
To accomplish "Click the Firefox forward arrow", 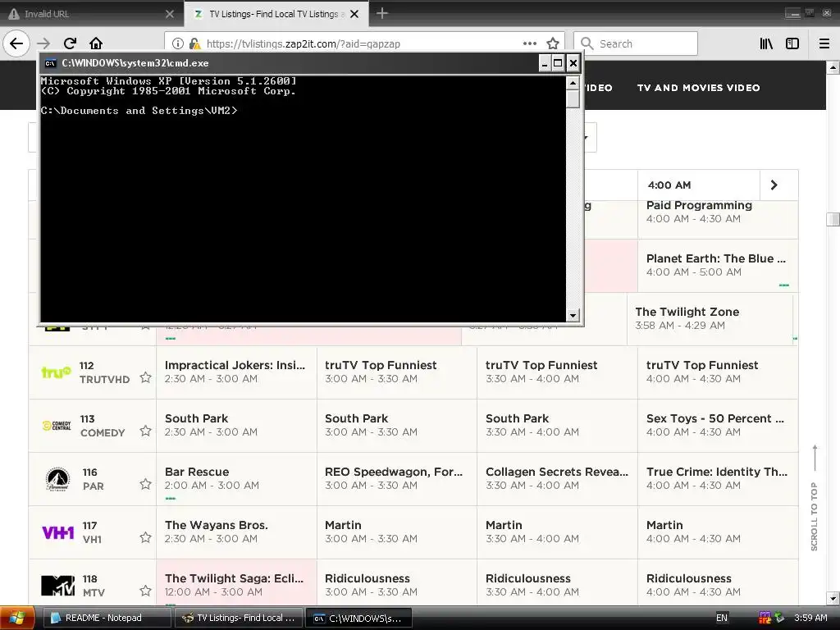I will point(43,43).
